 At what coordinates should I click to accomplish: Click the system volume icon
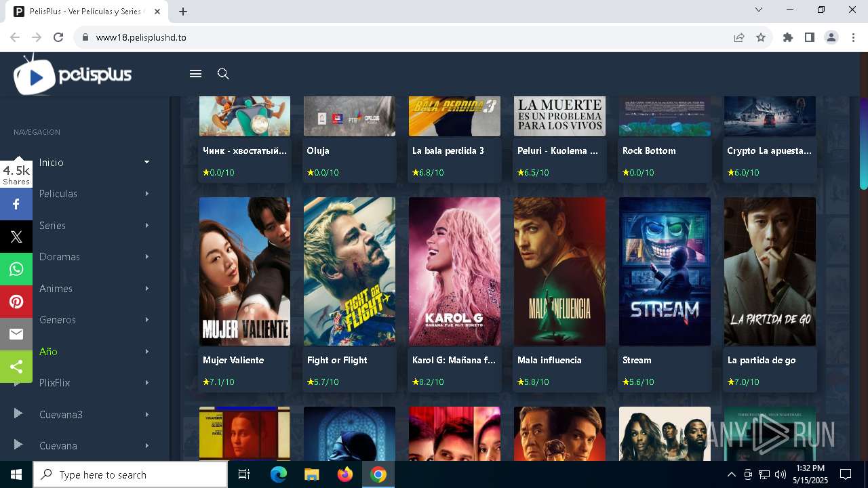(781, 474)
